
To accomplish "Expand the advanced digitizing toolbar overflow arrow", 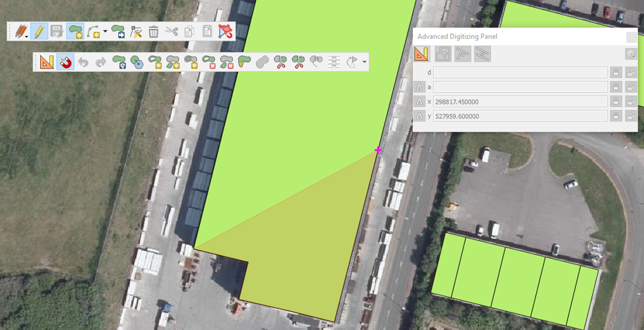I will (364, 62).
